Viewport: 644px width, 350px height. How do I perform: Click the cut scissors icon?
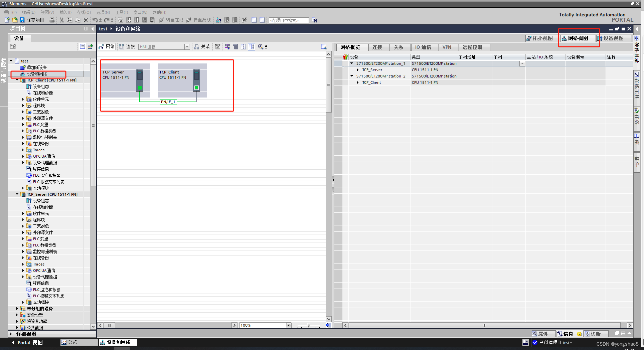pyautogui.click(x=61, y=20)
